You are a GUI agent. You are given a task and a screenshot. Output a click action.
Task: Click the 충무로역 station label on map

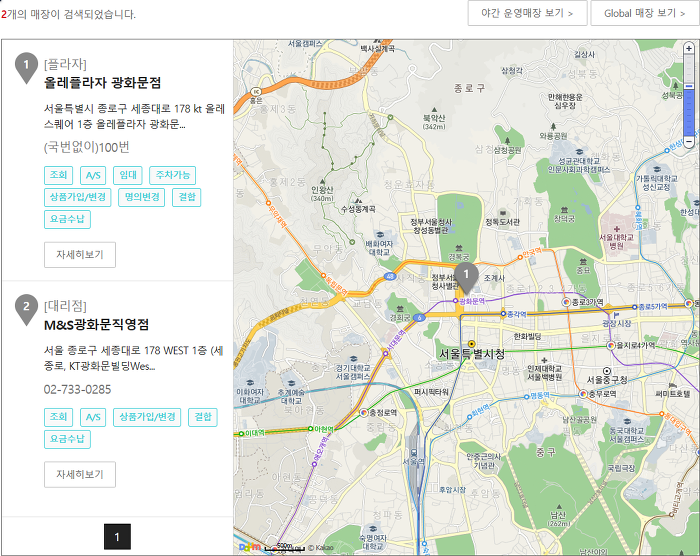click(603, 394)
